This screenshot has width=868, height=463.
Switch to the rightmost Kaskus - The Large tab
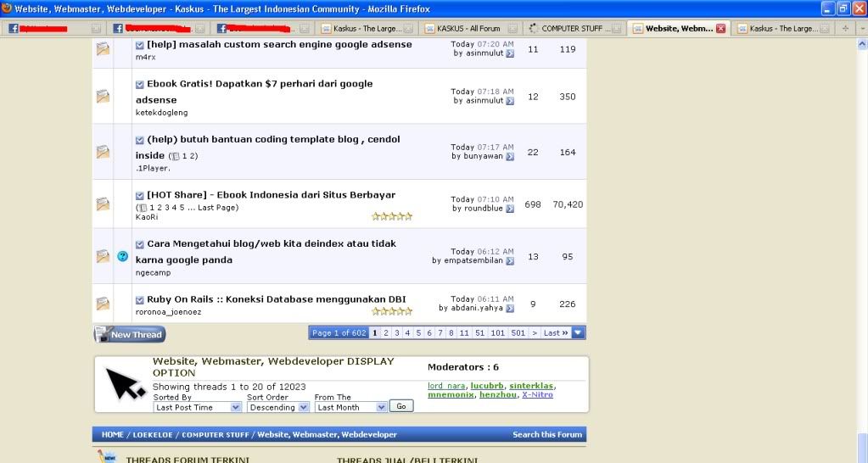pyautogui.click(x=782, y=28)
